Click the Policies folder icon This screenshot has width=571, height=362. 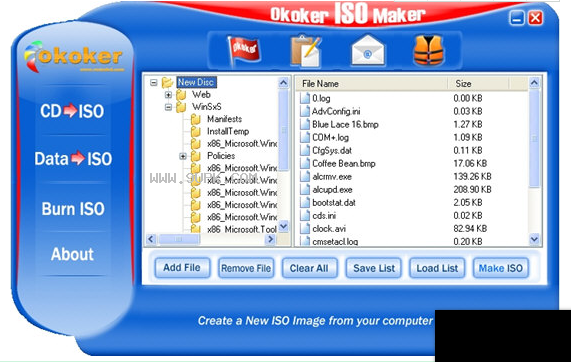pos(196,156)
